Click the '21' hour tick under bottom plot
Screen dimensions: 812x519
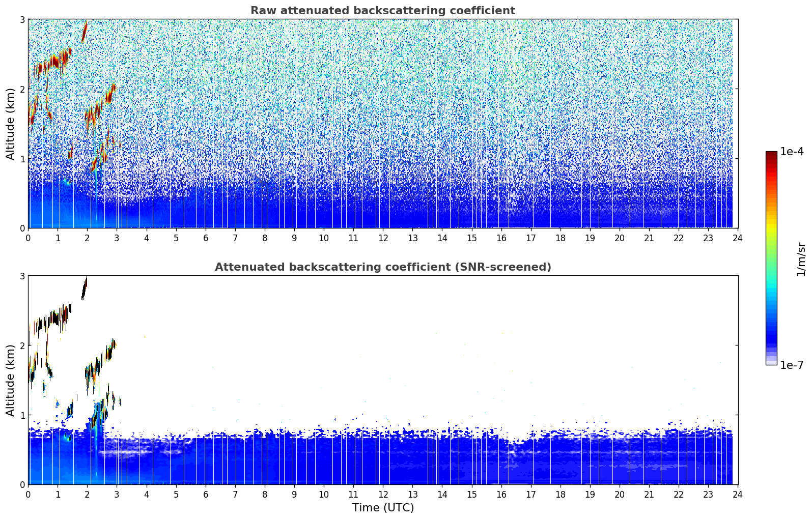pos(649,494)
